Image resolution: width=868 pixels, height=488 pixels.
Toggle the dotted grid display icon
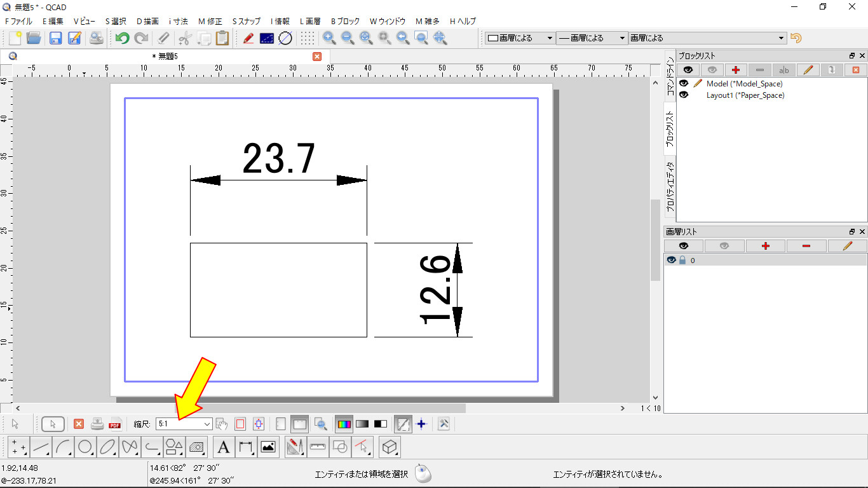pyautogui.click(x=308, y=38)
